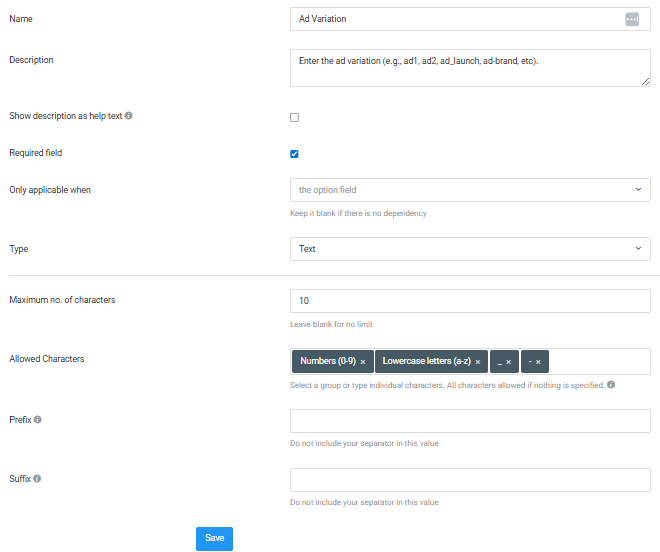Click the Prefix input field
The height and width of the screenshot is (552, 660).
coord(470,421)
